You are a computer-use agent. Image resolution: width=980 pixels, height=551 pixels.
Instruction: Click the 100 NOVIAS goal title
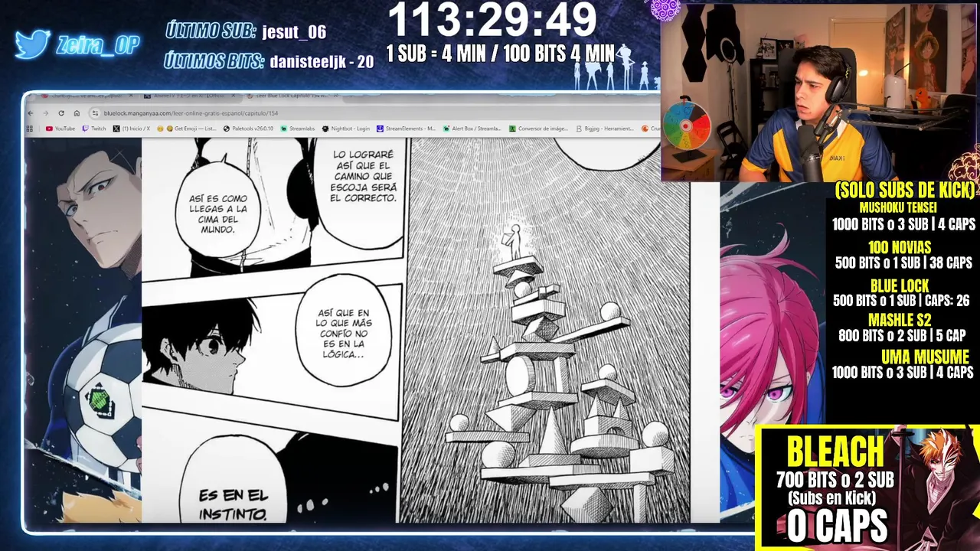pyautogui.click(x=900, y=247)
